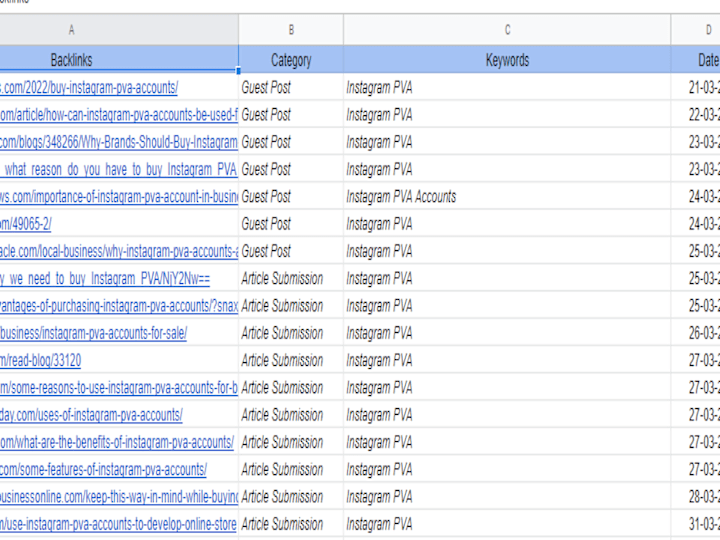The height and width of the screenshot is (540, 720).
Task: Select Article Submission cell in keep-this-way-in-mind row
Action: point(291,497)
